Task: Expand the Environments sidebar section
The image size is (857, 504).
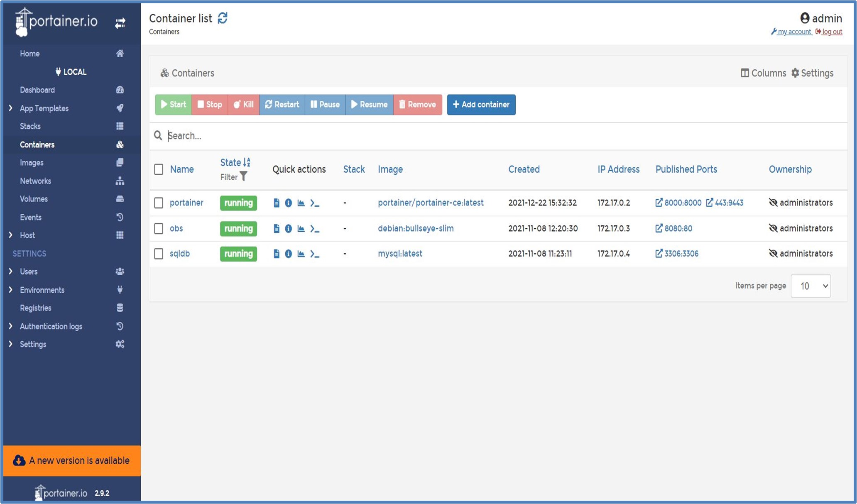Action: pyautogui.click(x=11, y=290)
